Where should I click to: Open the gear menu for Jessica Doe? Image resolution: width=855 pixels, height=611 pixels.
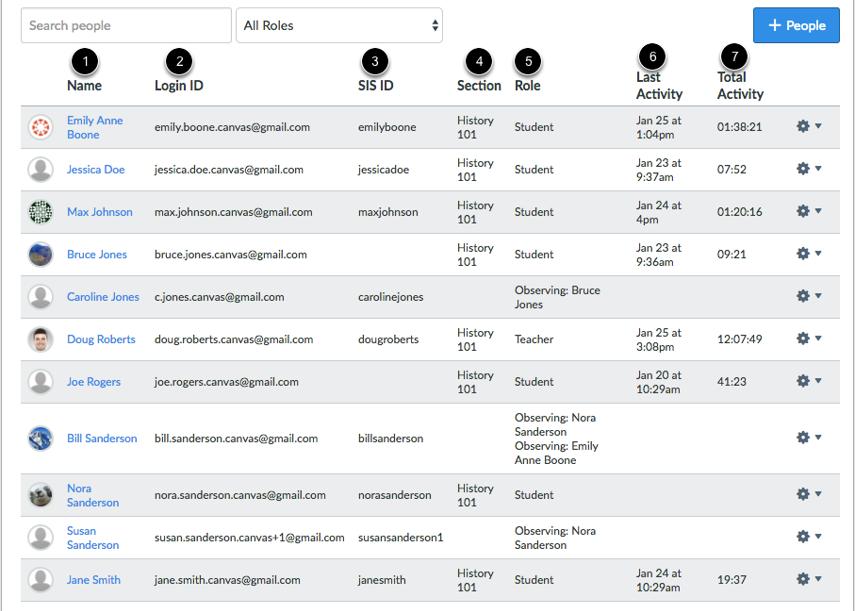point(809,169)
